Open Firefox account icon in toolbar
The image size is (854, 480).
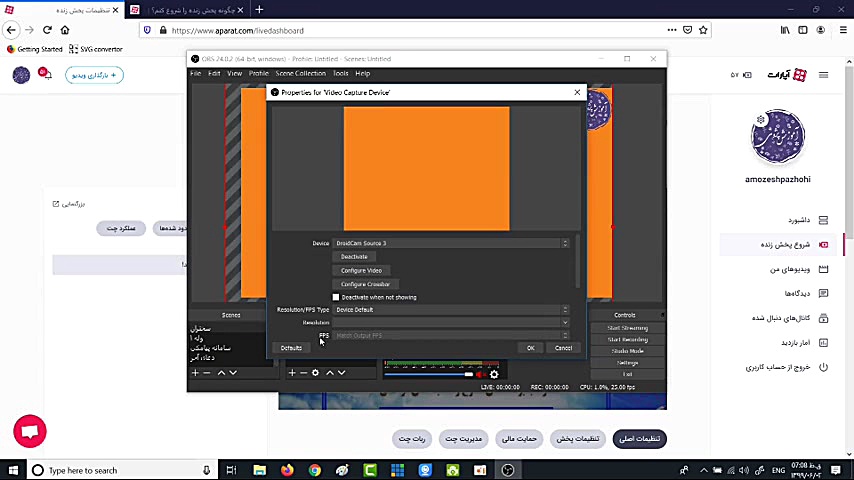[821, 30]
